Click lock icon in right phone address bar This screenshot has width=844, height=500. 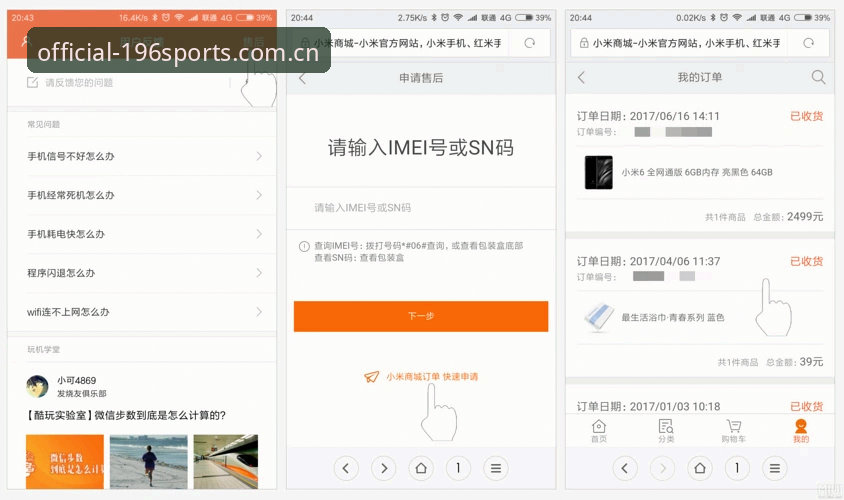(x=584, y=43)
